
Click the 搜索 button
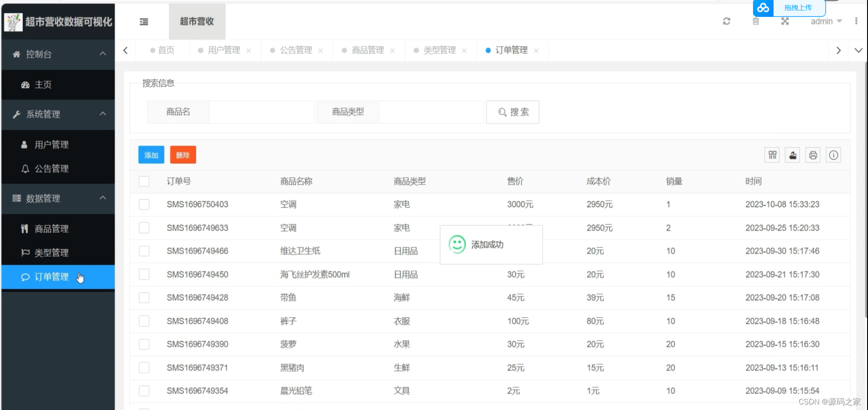[513, 112]
